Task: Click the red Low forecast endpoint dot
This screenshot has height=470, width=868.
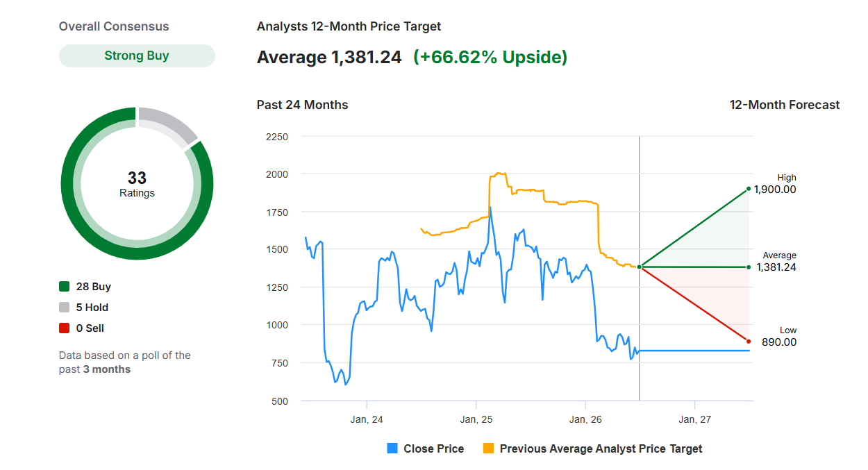Action: (x=749, y=341)
